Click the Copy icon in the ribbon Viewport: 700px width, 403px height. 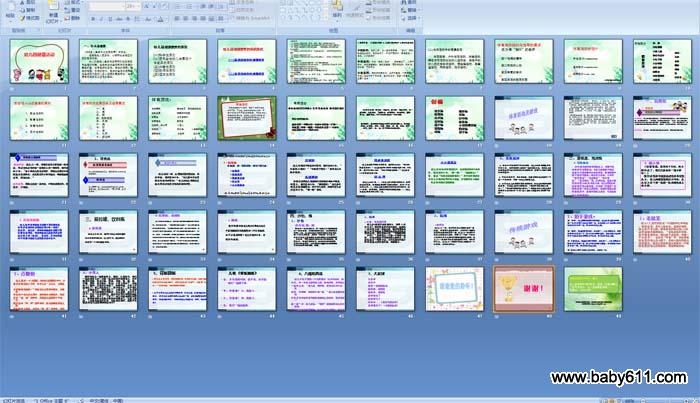[x=29, y=10]
